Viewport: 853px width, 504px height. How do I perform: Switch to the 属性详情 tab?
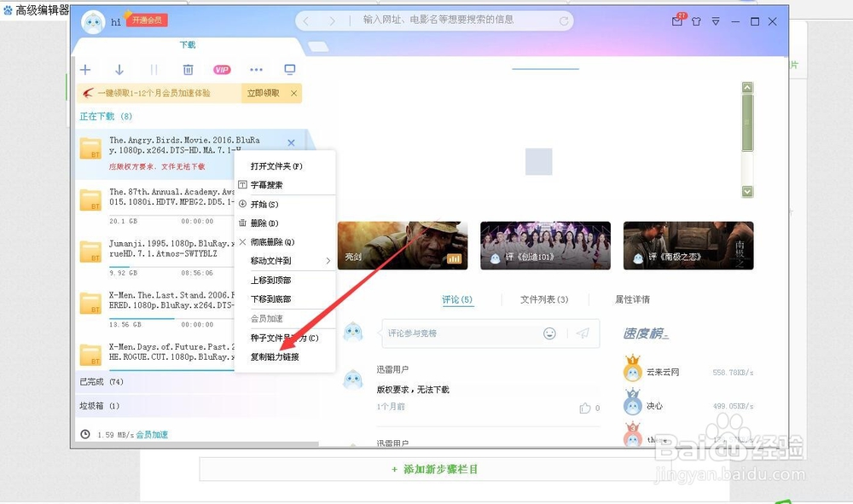[632, 299]
